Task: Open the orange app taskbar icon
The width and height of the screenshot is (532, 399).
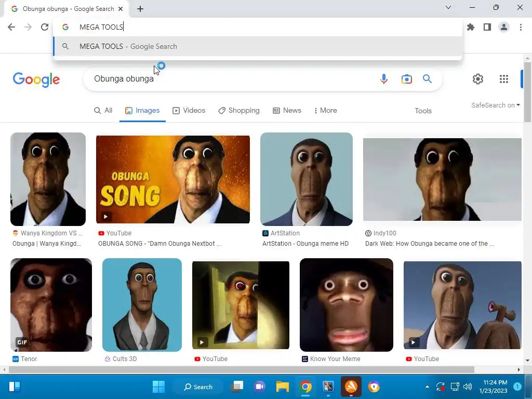Action: (351, 387)
